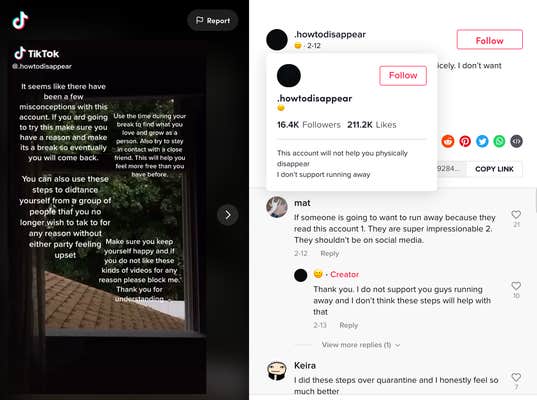Like Keira's comment with heart
537x400 pixels.
point(516,377)
